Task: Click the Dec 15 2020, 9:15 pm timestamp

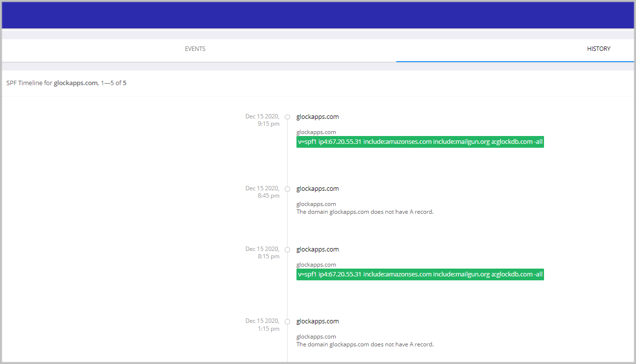Action: tap(263, 120)
